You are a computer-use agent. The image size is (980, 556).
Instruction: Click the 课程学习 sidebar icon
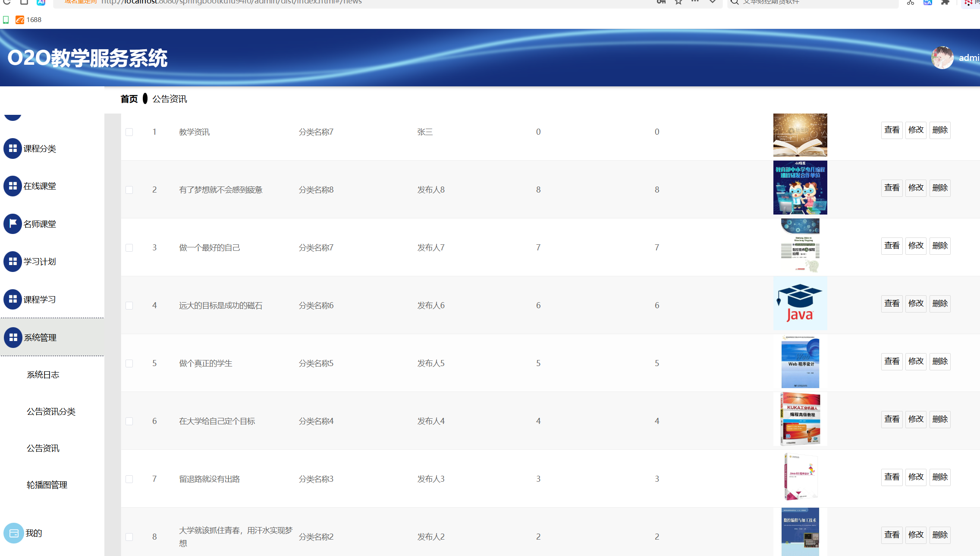(13, 299)
